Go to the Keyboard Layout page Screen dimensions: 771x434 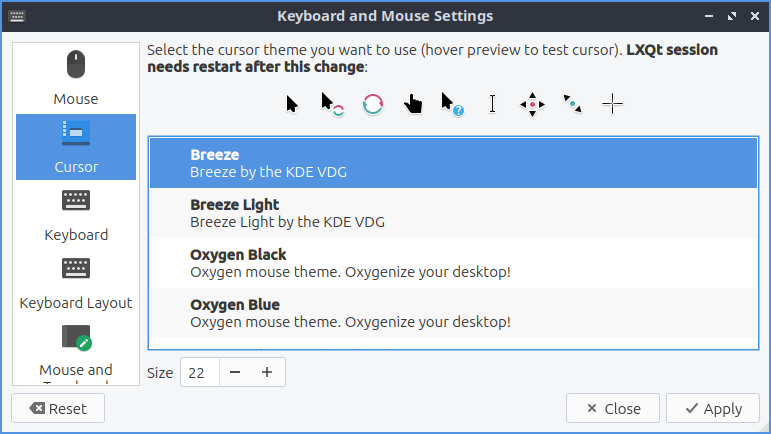[76, 282]
